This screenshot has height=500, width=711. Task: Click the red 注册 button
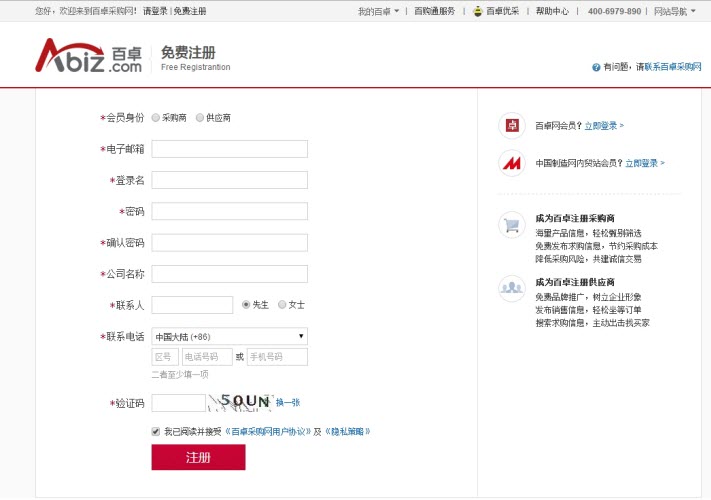click(198, 457)
